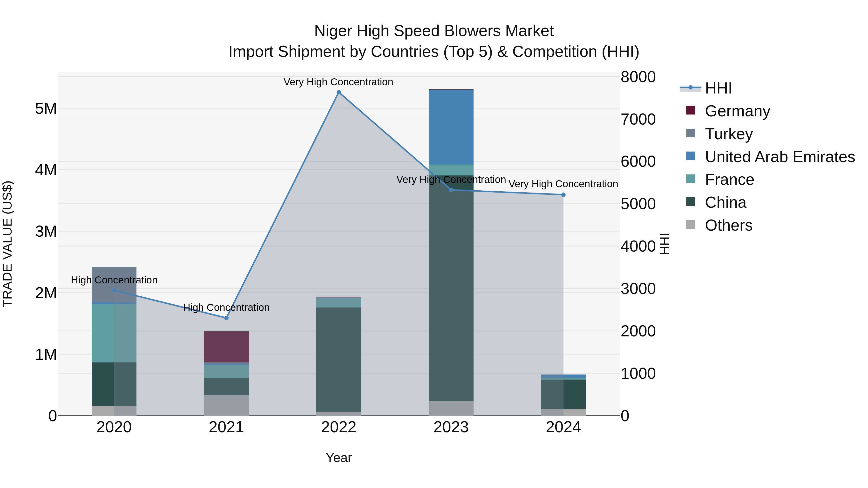Click the China segment in 2022 bar
Screen dimensions: 868x488
[x=339, y=359]
